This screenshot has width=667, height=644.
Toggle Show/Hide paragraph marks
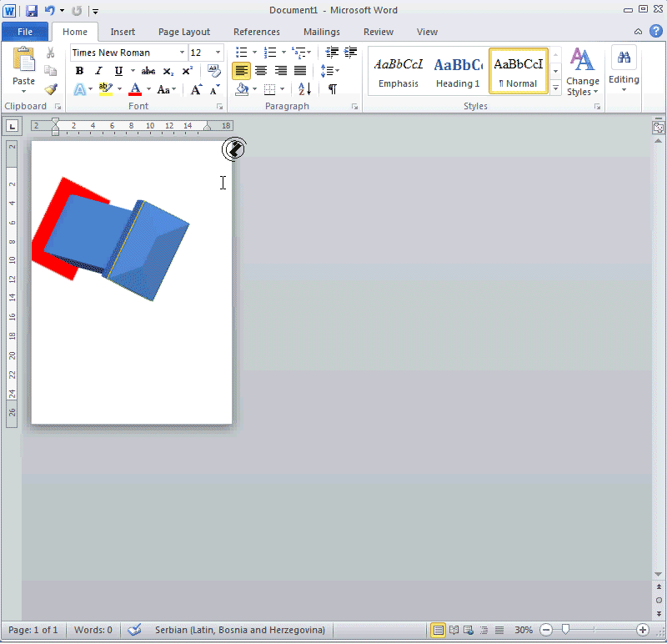tap(332, 89)
